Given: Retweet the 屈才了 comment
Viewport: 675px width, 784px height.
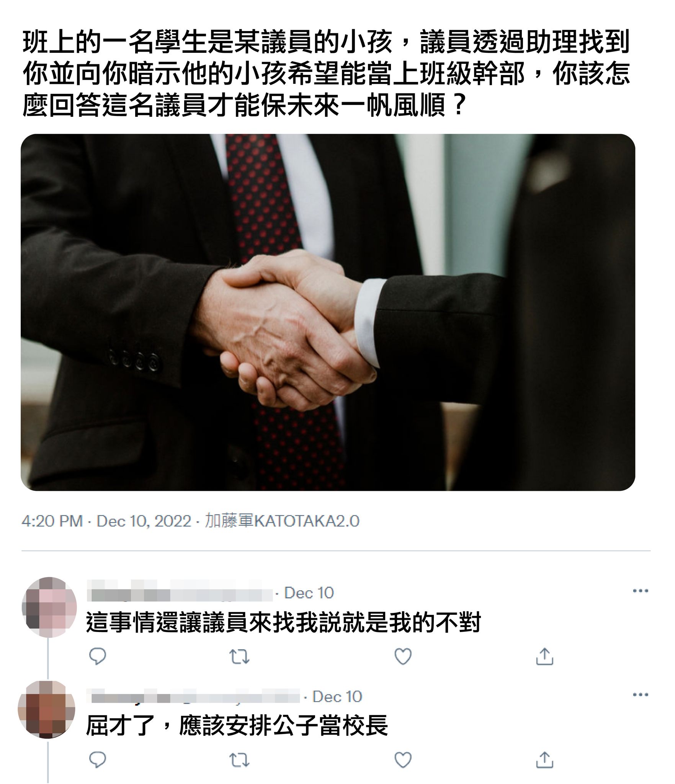Looking at the screenshot, I should pyautogui.click(x=239, y=760).
